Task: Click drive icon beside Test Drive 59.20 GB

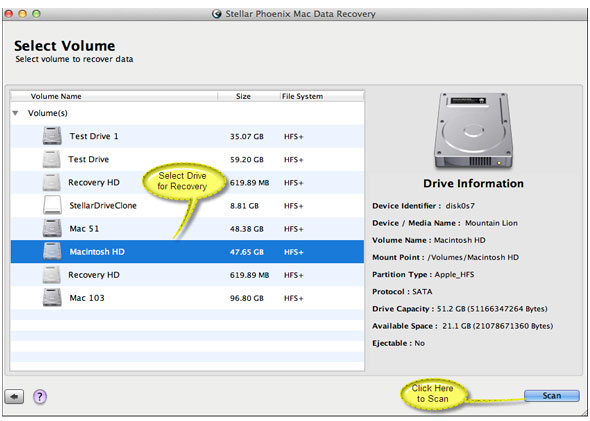Action: click(x=52, y=159)
